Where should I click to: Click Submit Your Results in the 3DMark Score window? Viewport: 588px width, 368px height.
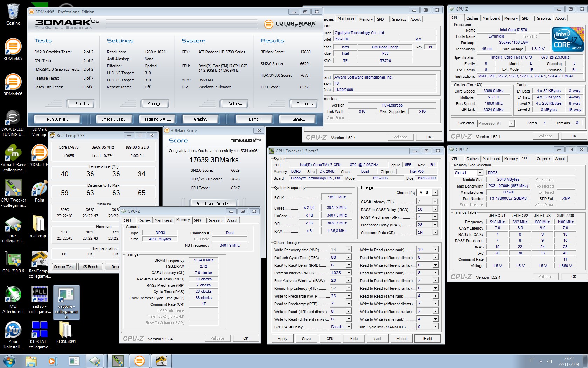pos(214,203)
